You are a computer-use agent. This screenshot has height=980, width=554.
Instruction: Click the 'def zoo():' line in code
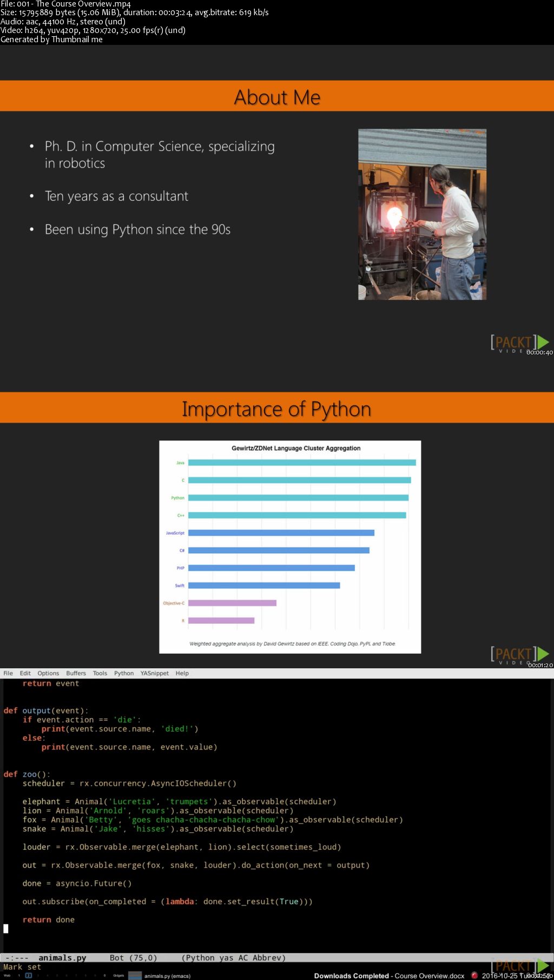pyautogui.click(x=27, y=774)
